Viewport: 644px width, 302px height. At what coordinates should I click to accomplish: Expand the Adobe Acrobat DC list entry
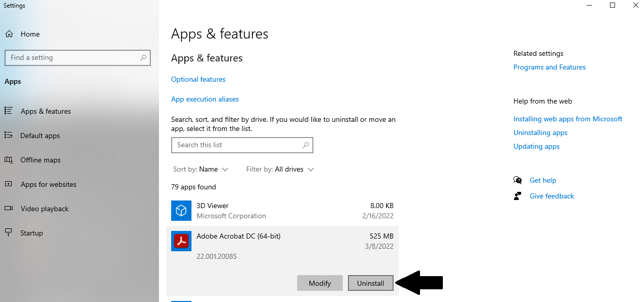(239, 236)
